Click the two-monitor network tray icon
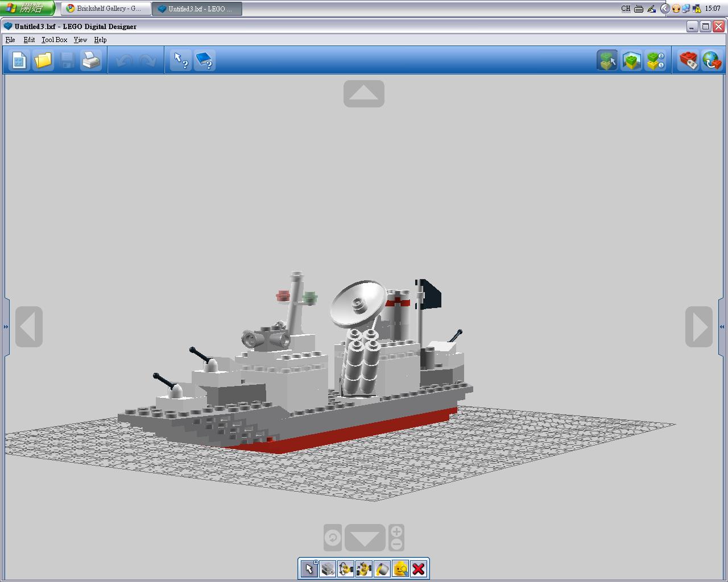This screenshot has width=728, height=582. 686,9
